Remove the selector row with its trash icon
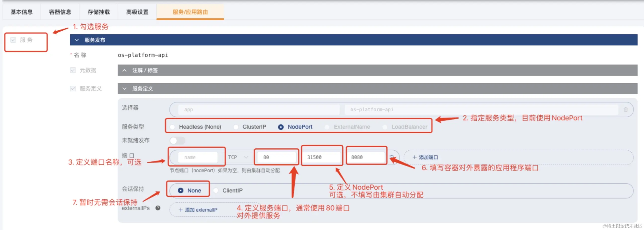Image resolution: width=644 pixels, height=230 pixels. pyautogui.click(x=626, y=109)
